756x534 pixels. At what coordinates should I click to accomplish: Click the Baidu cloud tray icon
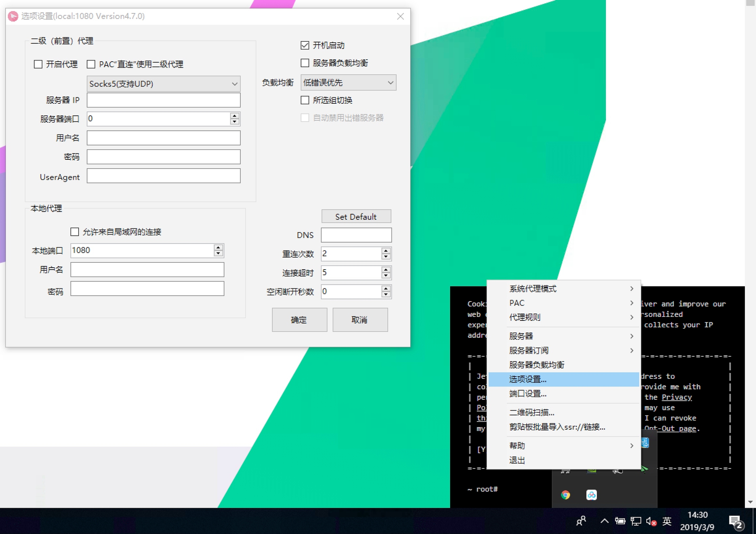pos(591,495)
